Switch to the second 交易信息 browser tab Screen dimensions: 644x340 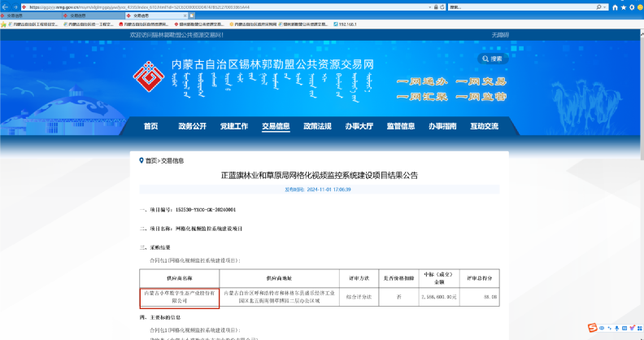[94, 15]
